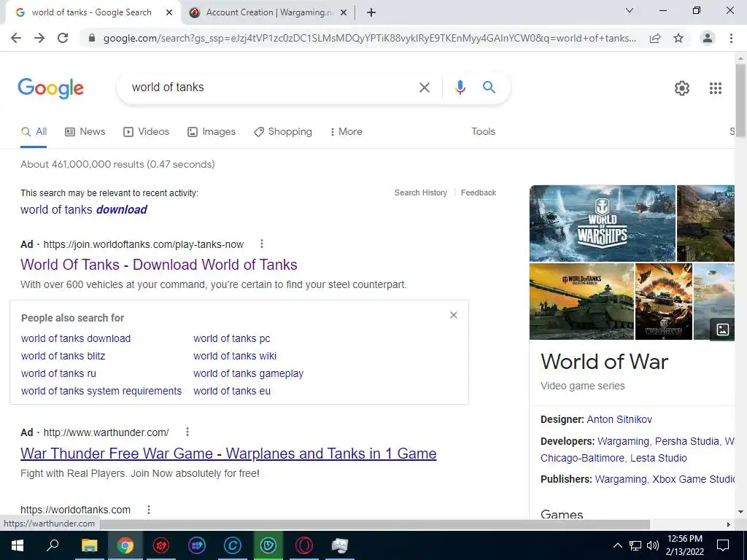Open Lesta Studio developer link
747x560 pixels.
(x=659, y=458)
